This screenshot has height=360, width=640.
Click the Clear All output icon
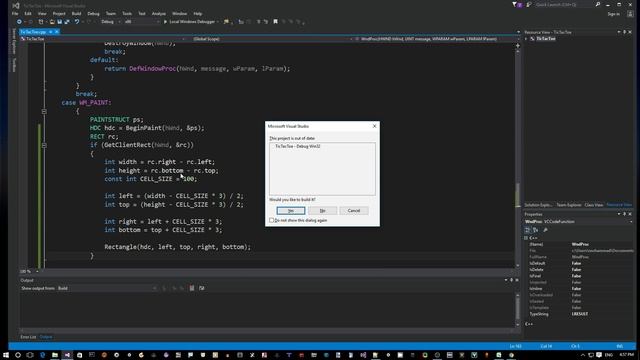pyautogui.click(x=192, y=288)
